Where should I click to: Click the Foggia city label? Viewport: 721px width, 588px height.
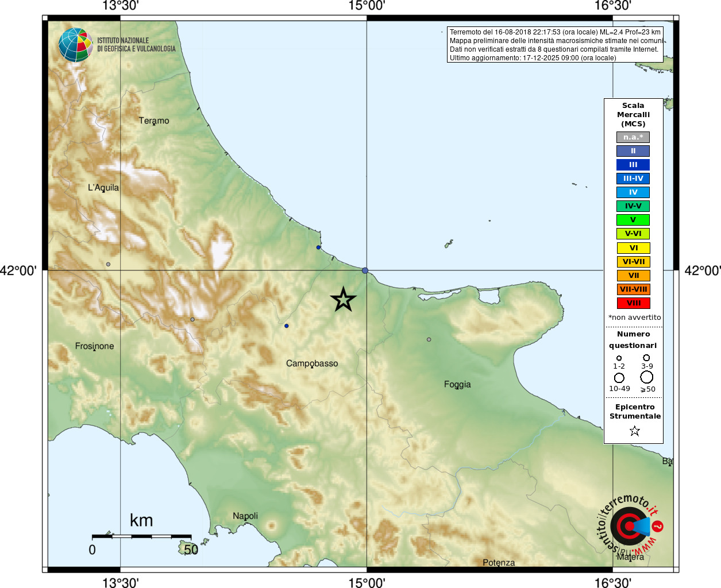coord(457,385)
